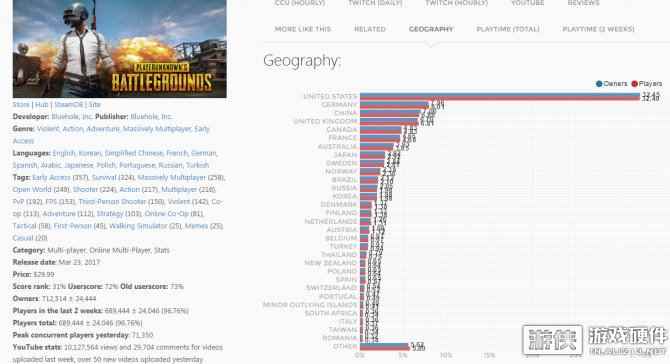Click the Battlegrounds game cover image
Image resolution: width=670 pixels, height=364 pixels.
tap(120, 49)
